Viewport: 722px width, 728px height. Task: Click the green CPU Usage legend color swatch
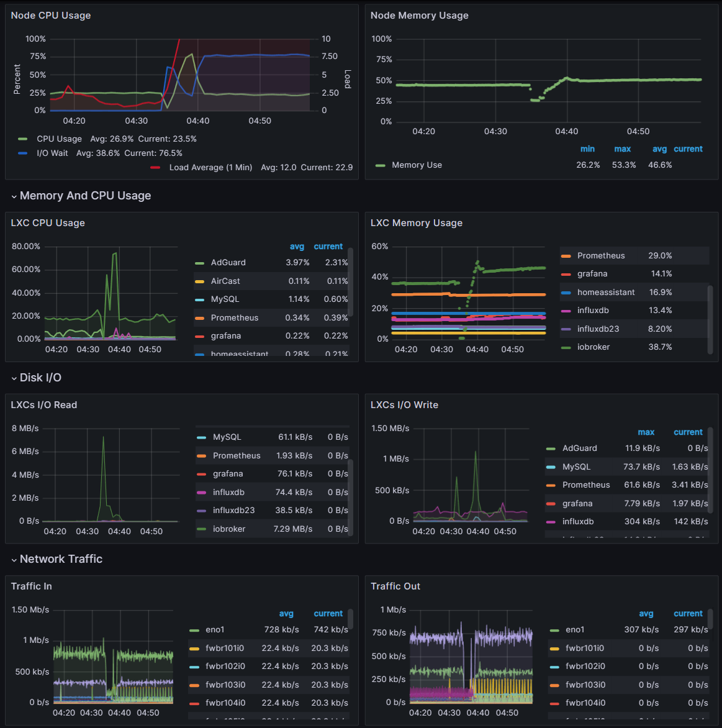click(x=23, y=139)
